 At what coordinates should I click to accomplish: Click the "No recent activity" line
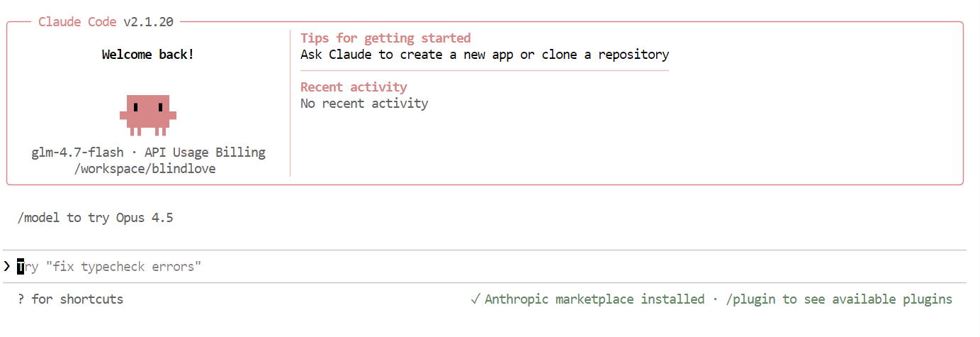click(364, 104)
